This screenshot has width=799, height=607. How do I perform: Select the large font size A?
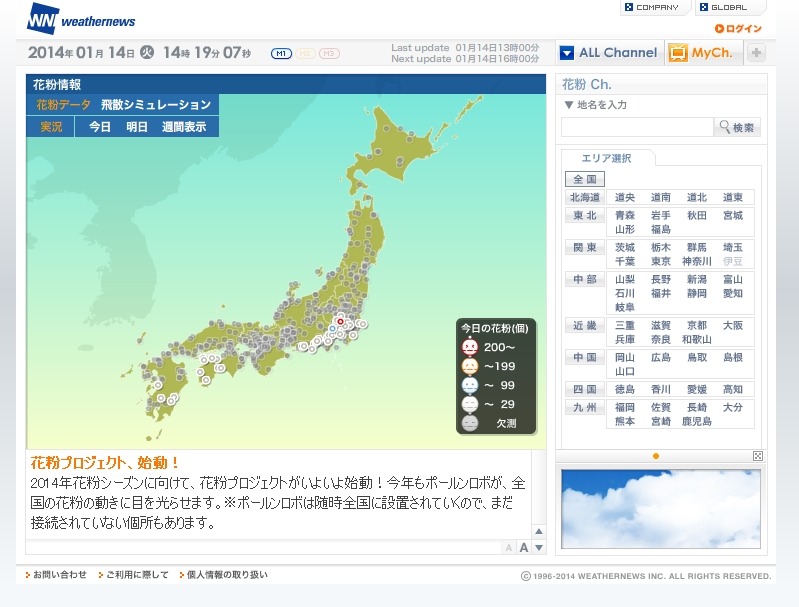tap(524, 547)
